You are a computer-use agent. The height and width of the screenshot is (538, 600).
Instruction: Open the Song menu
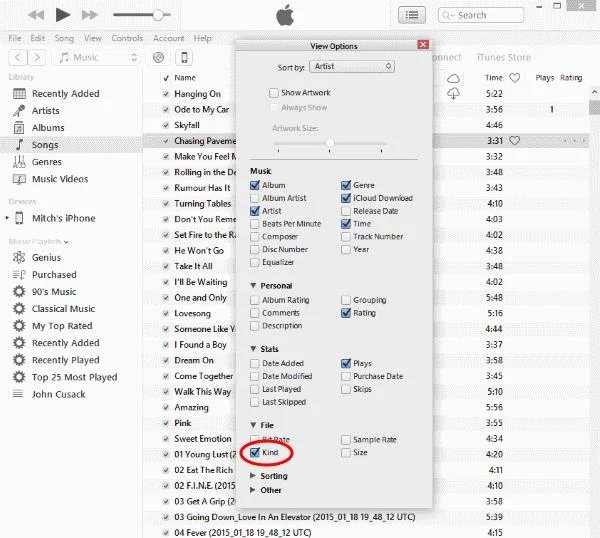pyautogui.click(x=64, y=38)
